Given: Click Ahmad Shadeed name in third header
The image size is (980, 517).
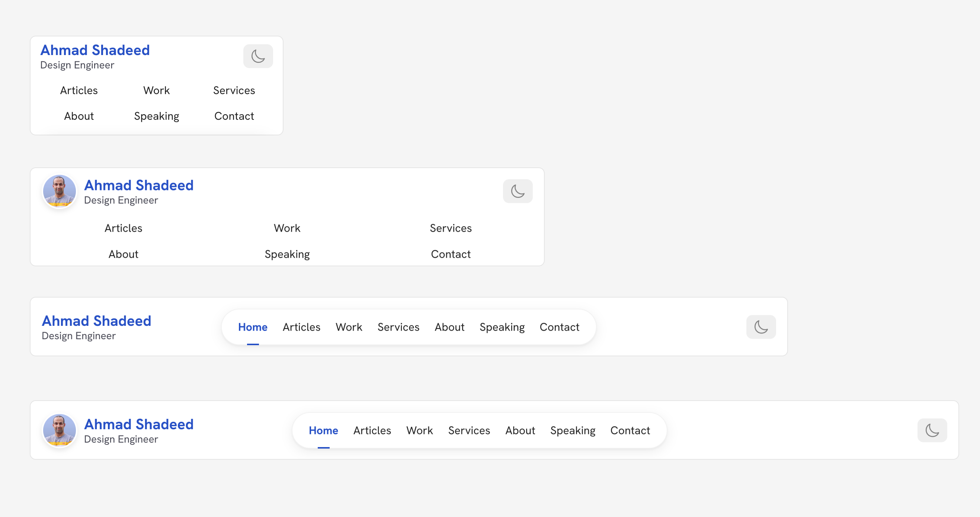Looking at the screenshot, I should tap(96, 321).
